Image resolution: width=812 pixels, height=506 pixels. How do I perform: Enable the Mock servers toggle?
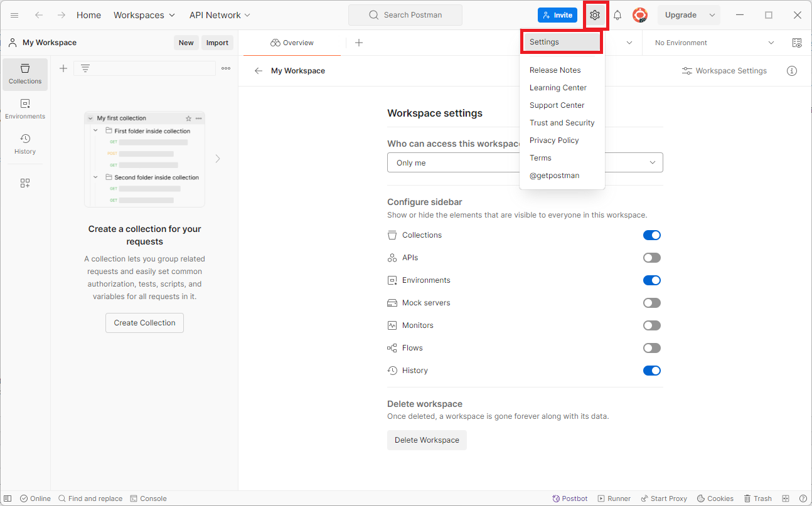(651, 303)
